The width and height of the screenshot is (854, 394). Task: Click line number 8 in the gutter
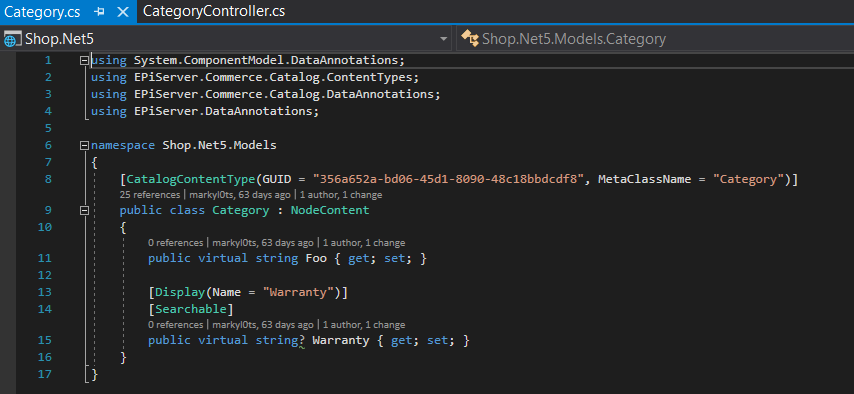[x=48, y=179]
